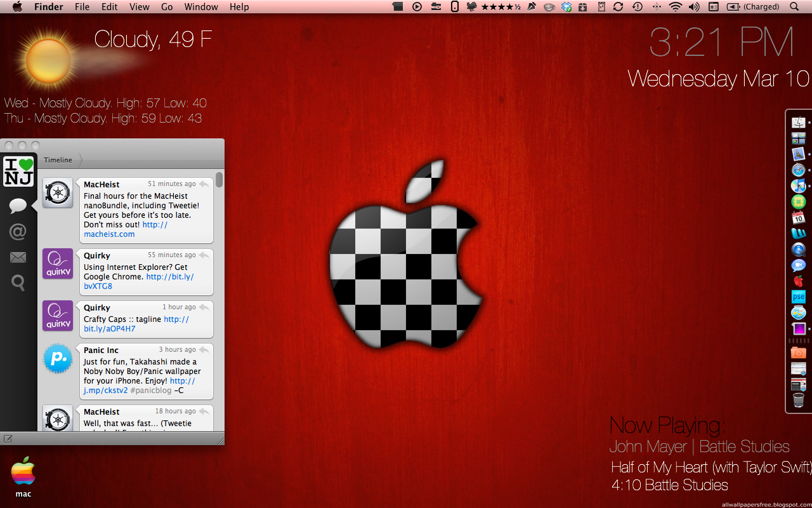
Task: Open the Trash in the dock
Action: coord(798,401)
